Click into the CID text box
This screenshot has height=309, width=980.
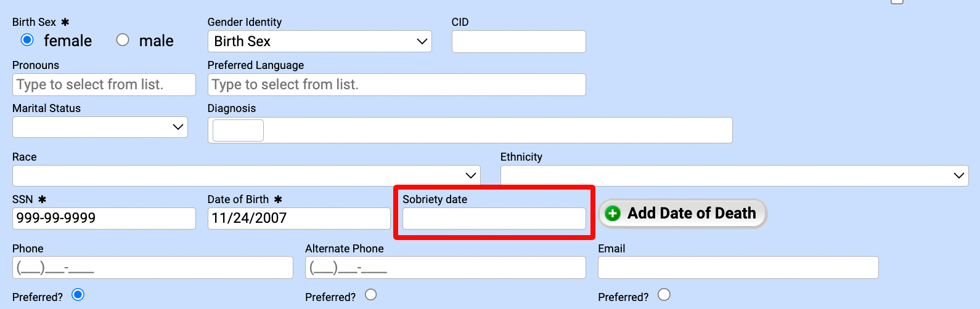[519, 42]
